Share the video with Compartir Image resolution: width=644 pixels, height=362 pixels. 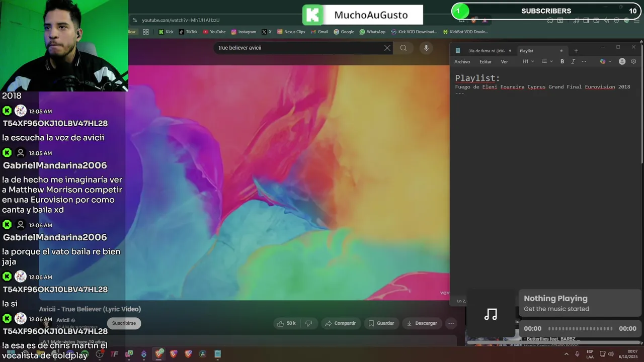[x=341, y=323]
